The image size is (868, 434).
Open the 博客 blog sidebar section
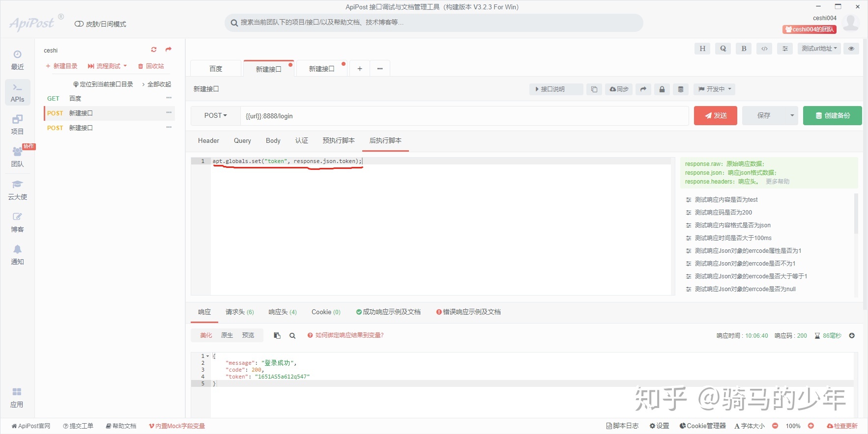coord(17,222)
